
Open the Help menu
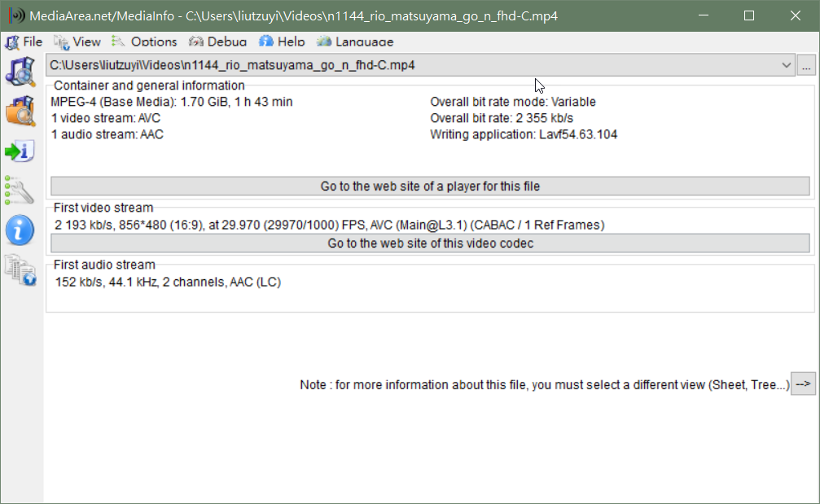point(282,42)
